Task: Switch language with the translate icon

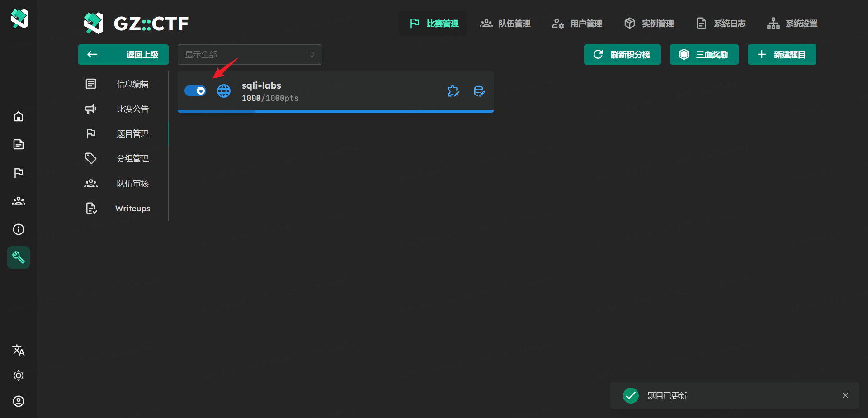Action: coord(19,350)
